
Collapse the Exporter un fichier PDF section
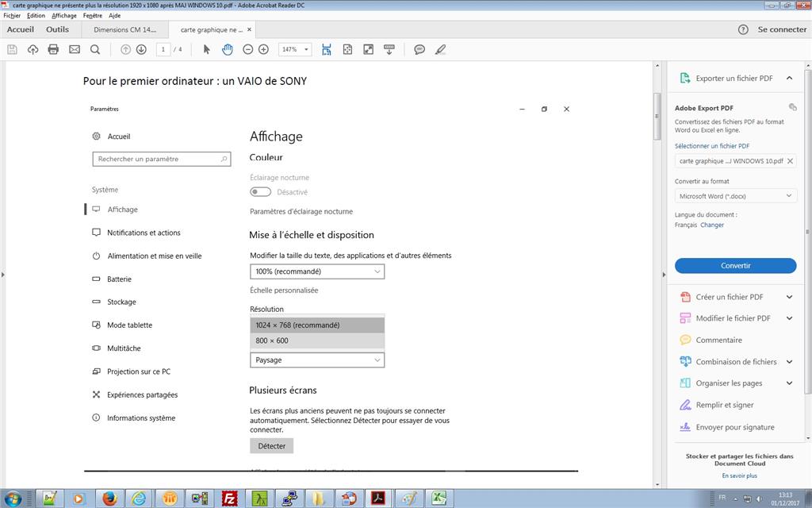[789, 79]
